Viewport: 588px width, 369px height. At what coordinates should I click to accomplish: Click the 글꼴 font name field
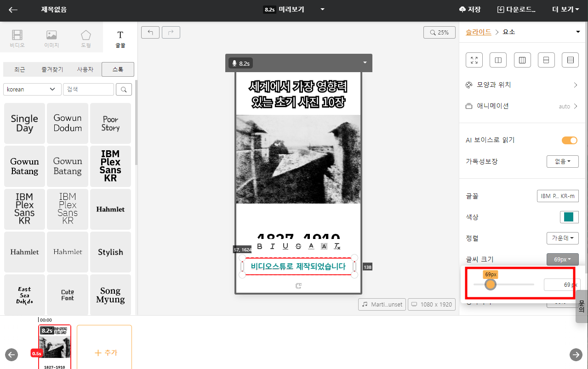pos(558,196)
